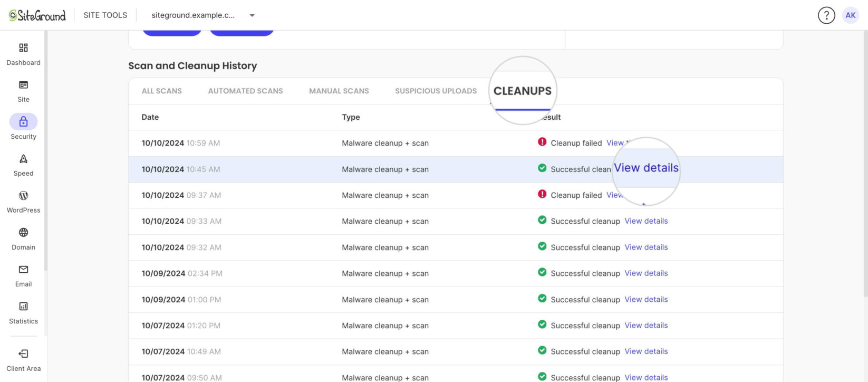Switch to the Automated Scans tab

click(245, 91)
